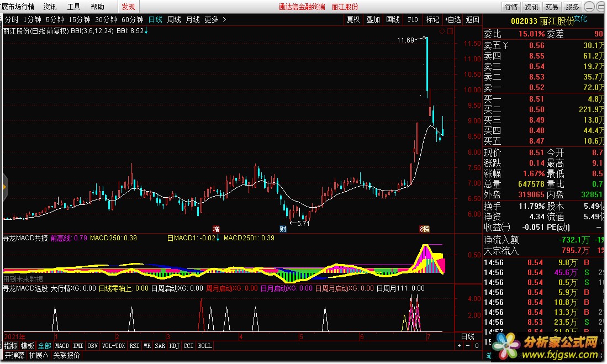The height and width of the screenshot is (364, 607).
Task: Switch to 月线 monthly chart
Action: [x=193, y=19]
